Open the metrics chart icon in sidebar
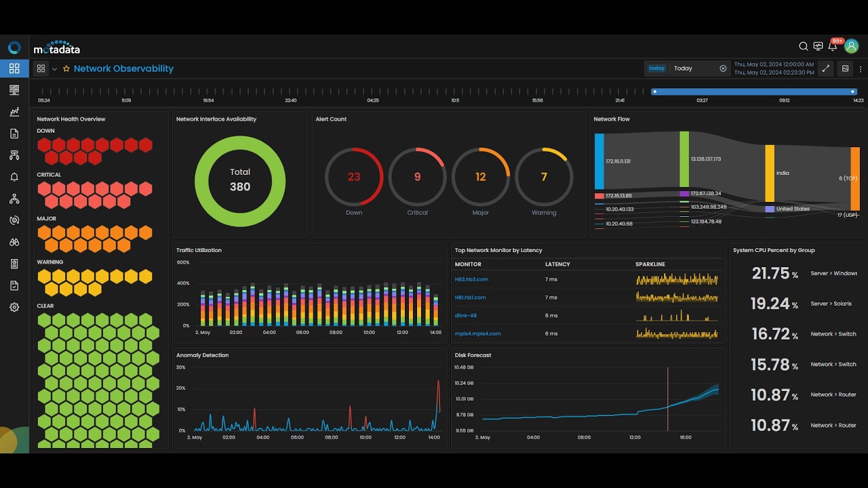 pyautogui.click(x=14, y=112)
